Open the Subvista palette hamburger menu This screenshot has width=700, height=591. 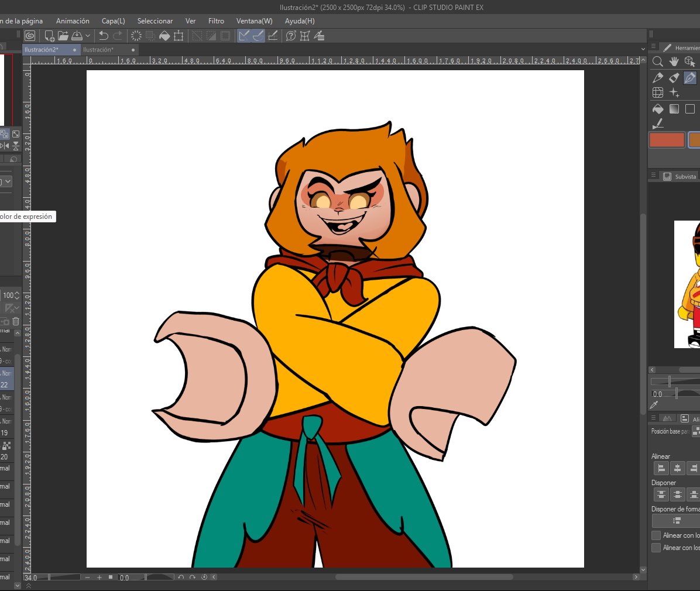point(654,176)
